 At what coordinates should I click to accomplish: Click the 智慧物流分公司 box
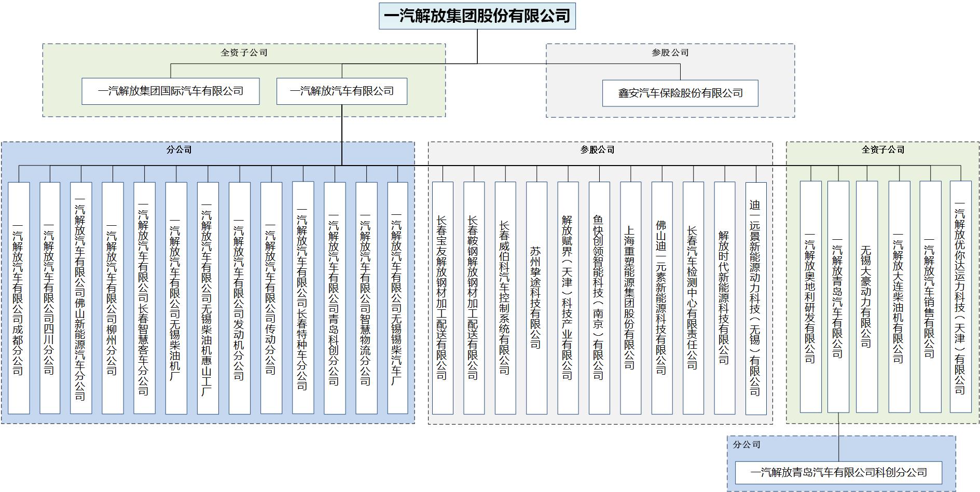coord(366,298)
